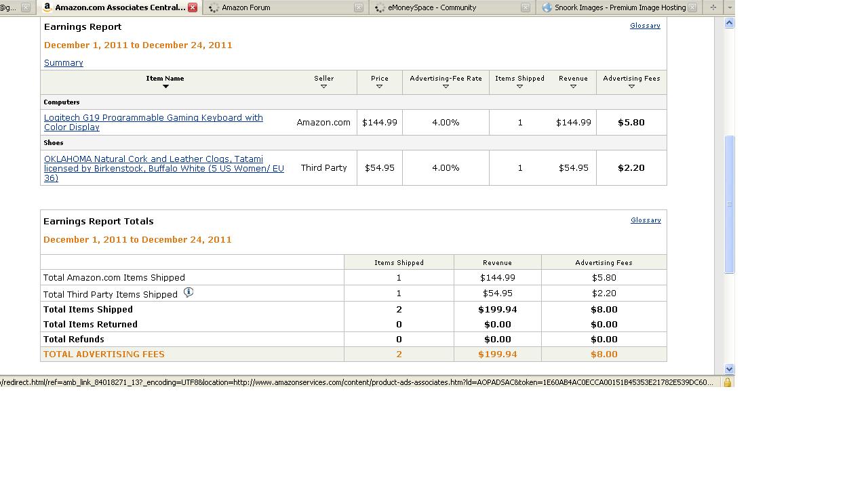Switch to the Amazon.com Associates Central tab
The height and width of the screenshot is (488, 868).
click(120, 7)
